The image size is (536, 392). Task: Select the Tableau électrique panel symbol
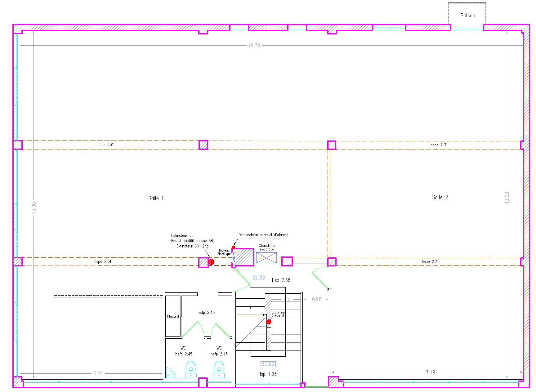point(234,257)
